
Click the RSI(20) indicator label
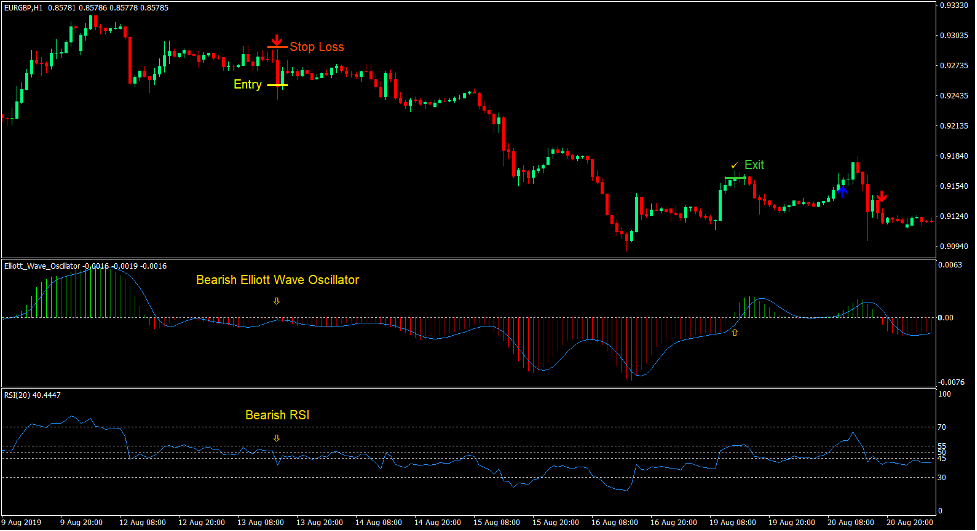click(17, 395)
